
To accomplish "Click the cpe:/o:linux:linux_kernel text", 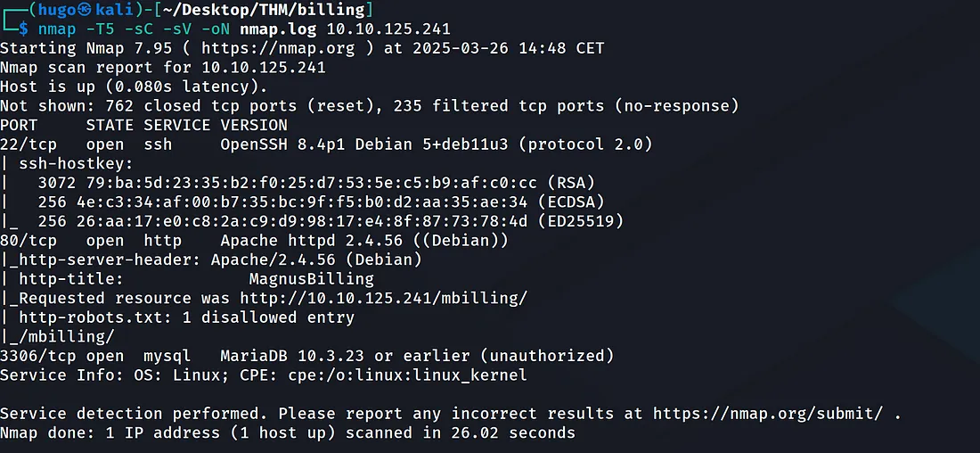I will (x=407, y=375).
